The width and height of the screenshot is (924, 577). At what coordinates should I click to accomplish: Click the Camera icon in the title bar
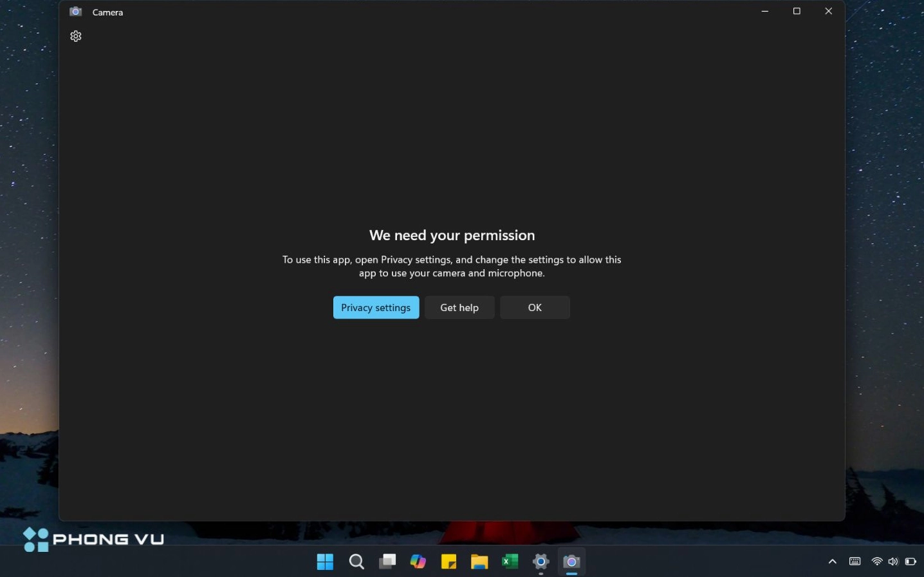coord(75,11)
